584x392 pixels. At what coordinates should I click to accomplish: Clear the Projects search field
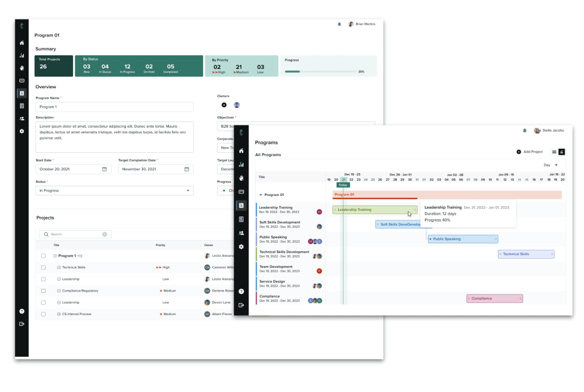104,234
